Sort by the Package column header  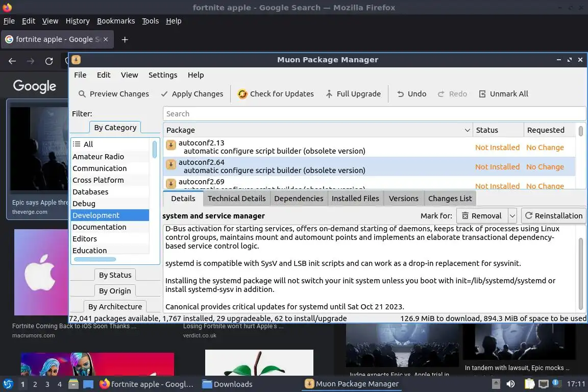(318, 130)
